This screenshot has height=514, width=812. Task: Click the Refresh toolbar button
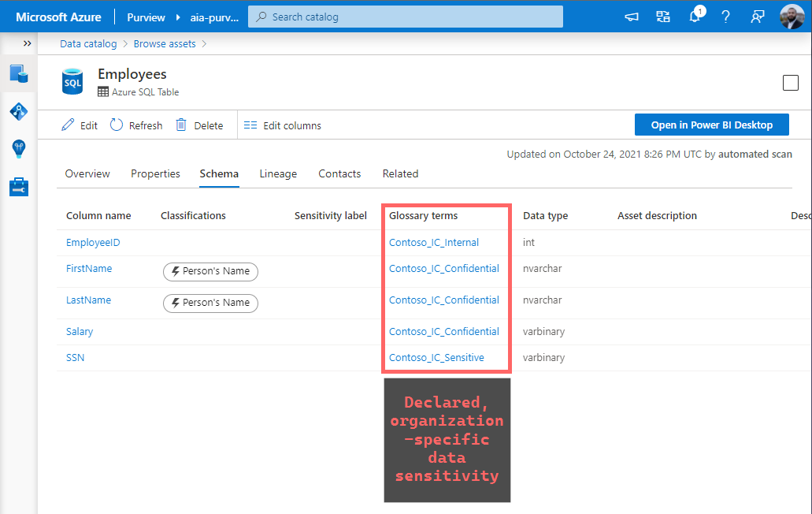[x=136, y=125]
